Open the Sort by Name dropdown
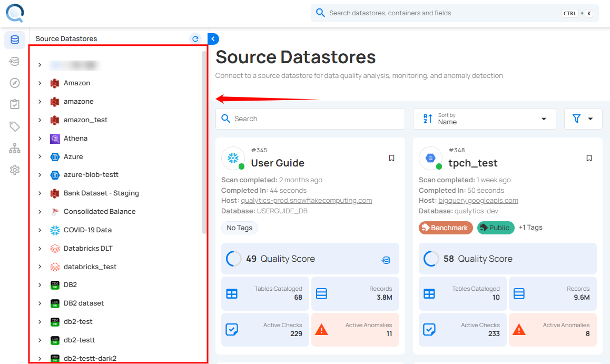 coord(484,119)
